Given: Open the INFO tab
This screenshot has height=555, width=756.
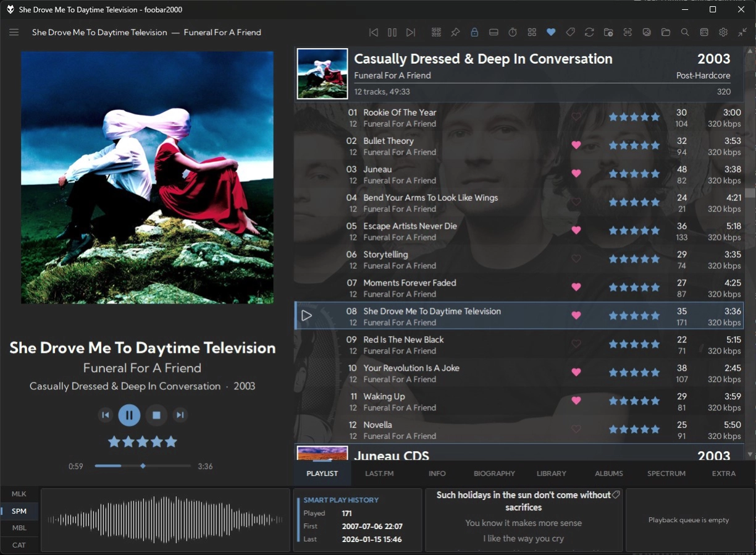Looking at the screenshot, I should click(437, 473).
